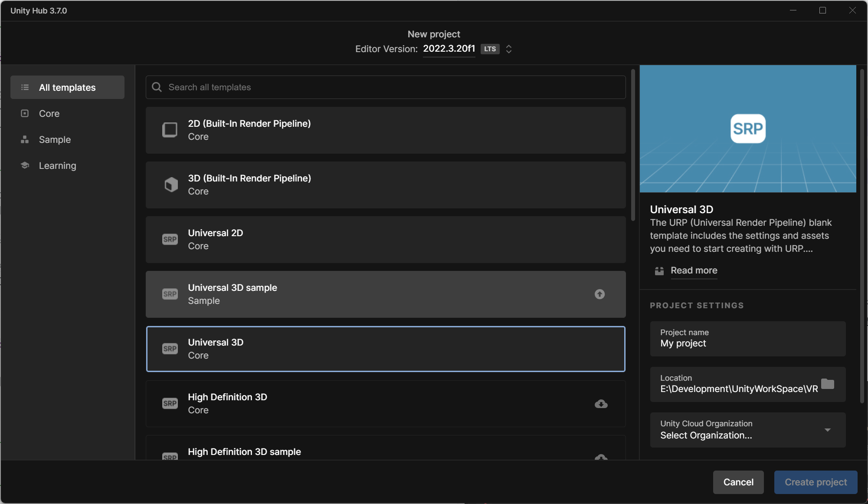Image resolution: width=868 pixels, height=504 pixels.
Task: Click the LTS badge
Action: [x=490, y=49]
